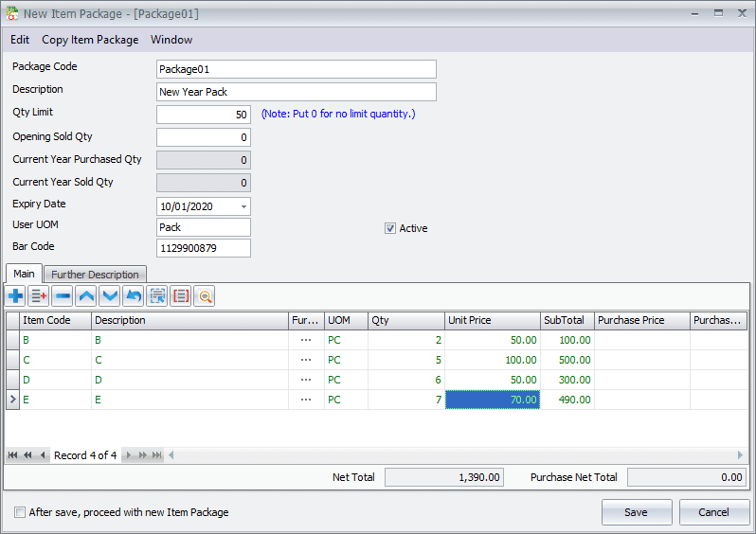Uncheck the Active checkbox

pos(390,228)
